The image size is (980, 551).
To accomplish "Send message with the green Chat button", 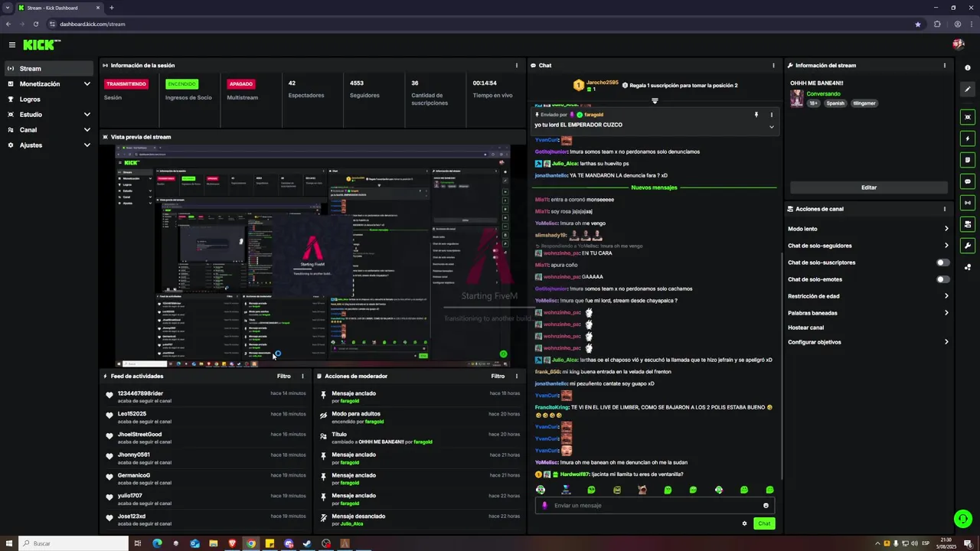I will click(764, 523).
